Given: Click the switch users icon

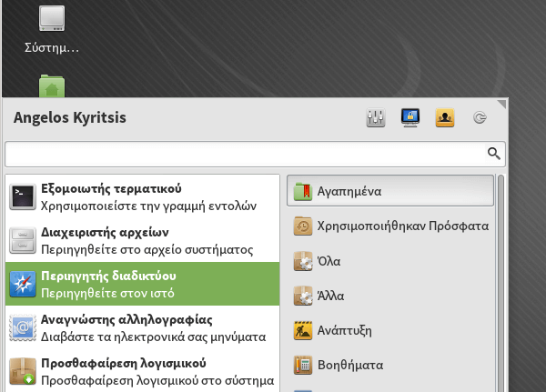Looking at the screenshot, I should point(445,117).
